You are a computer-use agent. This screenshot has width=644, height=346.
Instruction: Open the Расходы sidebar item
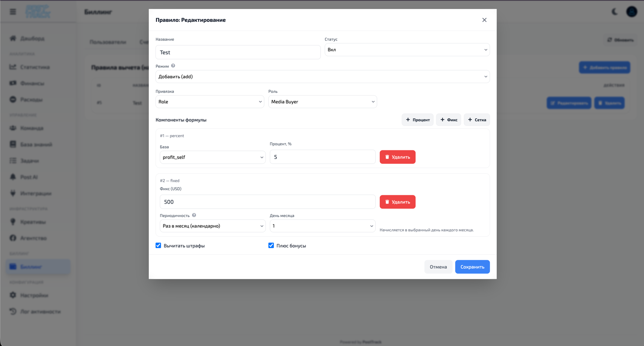[32, 99]
